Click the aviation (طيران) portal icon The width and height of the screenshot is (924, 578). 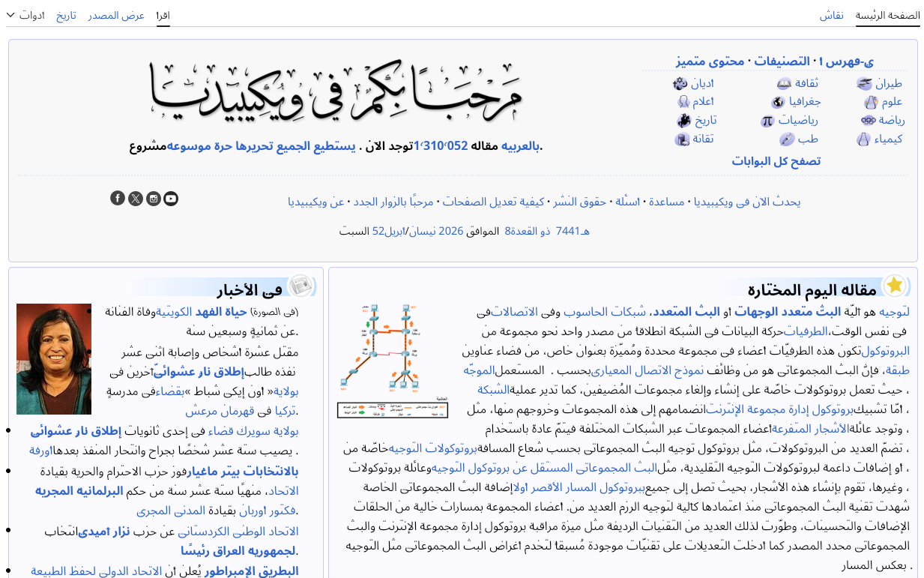864,83
